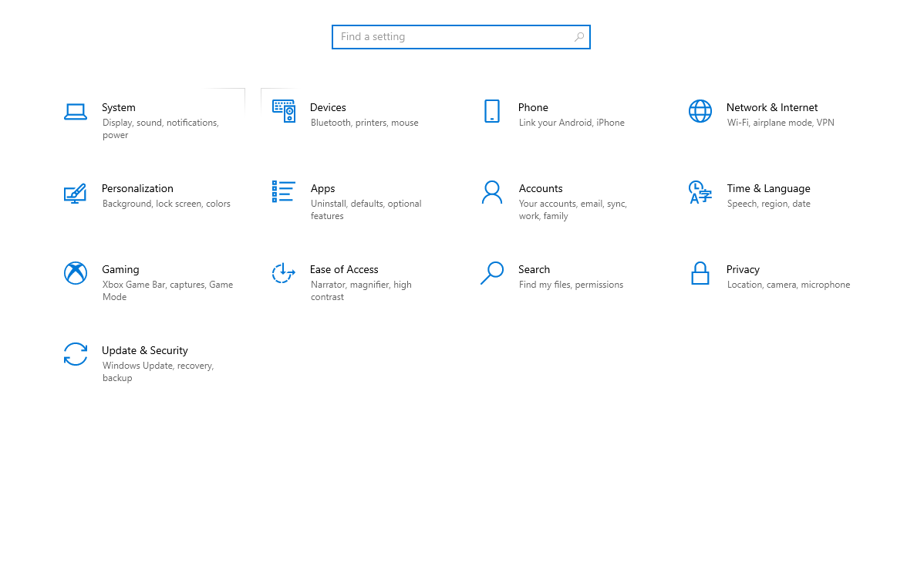Open the Devices settings heading
The height and width of the screenshot is (577, 924).
coord(328,107)
